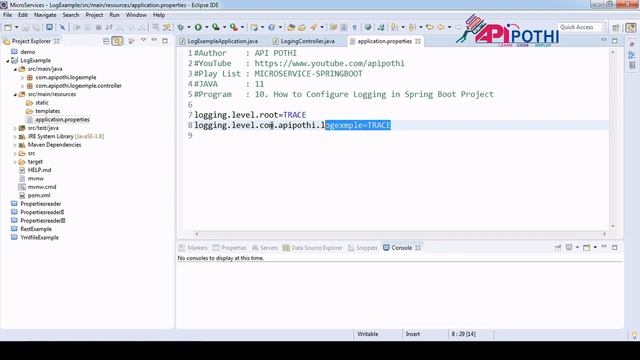Image resolution: width=640 pixels, height=360 pixels.
Task: Open Project Explorer View Menu triangle
Action: 143,40
